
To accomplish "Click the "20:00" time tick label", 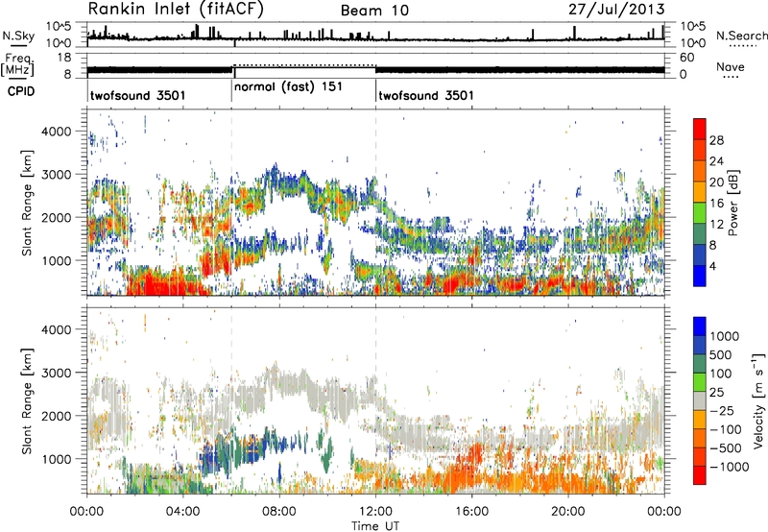I will coord(568,512).
